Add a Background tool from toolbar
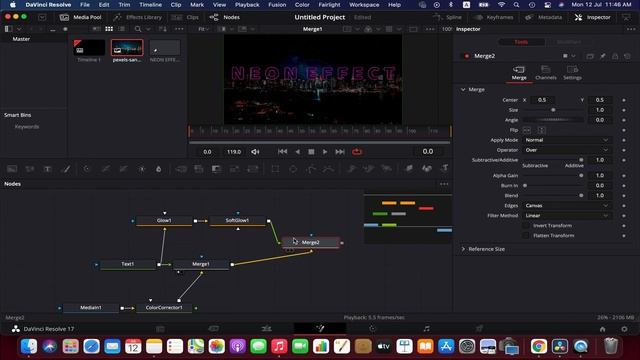This screenshot has height=360, width=640. point(12,169)
